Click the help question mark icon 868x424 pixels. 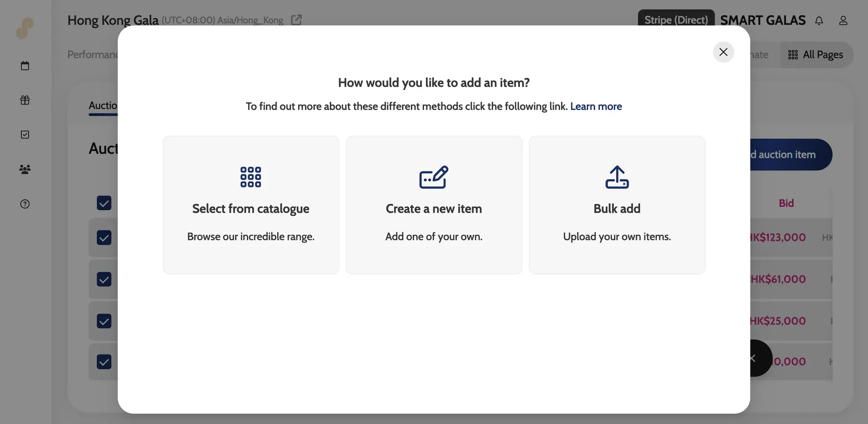click(25, 204)
